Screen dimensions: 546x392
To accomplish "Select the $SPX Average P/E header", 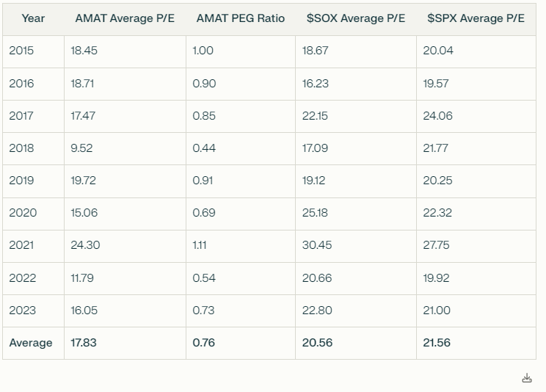I will click(476, 18).
